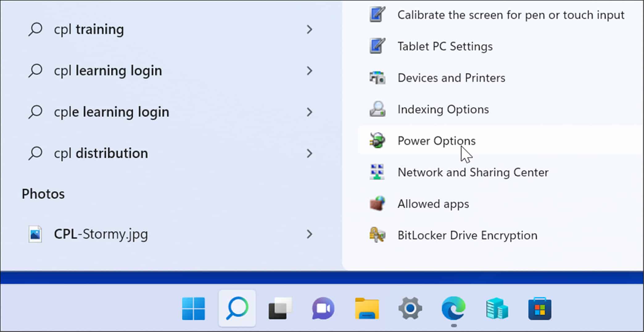The width and height of the screenshot is (644, 332).
Task: Click the Search icon in the taskbar
Action: point(237,308)
